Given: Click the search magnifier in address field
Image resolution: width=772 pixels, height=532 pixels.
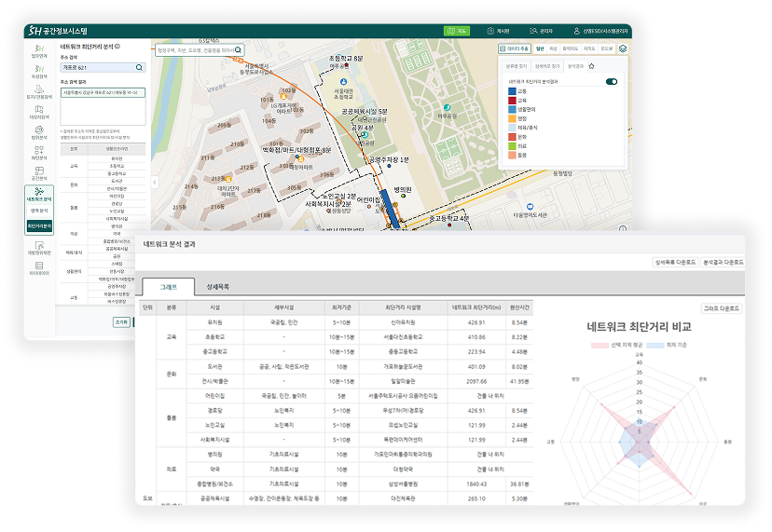Looking at the screenshot, I should (140, 67).
